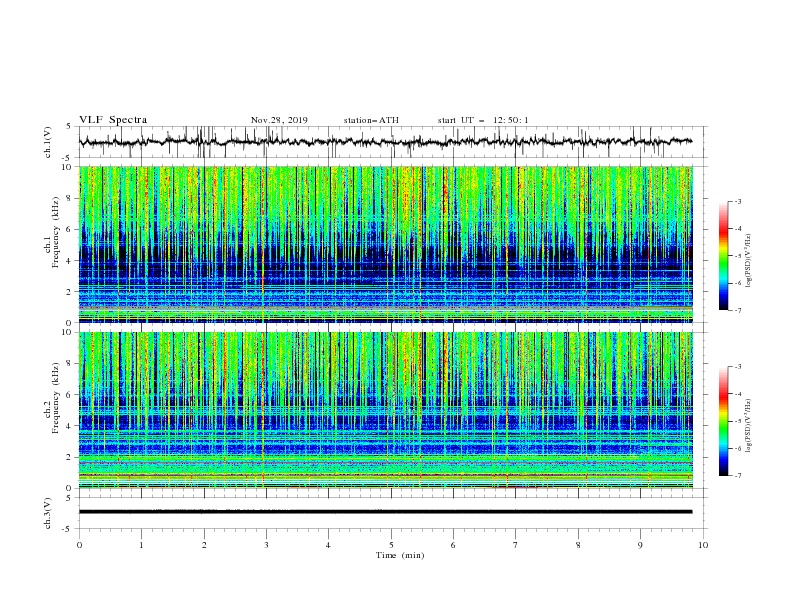Click the "2" kHz tick of ch.2 spectrogram
792x612 pixels.
pyautogui.click(x=70, y=457)
